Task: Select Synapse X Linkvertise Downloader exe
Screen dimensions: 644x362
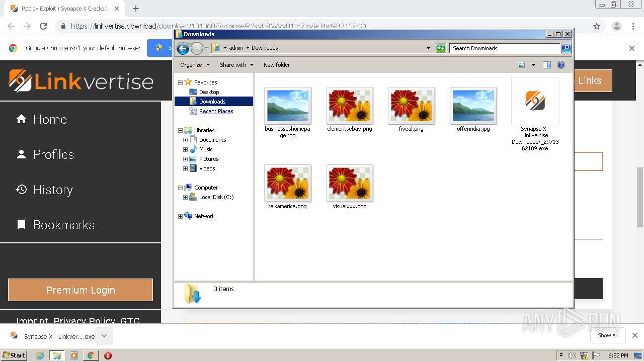Action: [535, 115]
